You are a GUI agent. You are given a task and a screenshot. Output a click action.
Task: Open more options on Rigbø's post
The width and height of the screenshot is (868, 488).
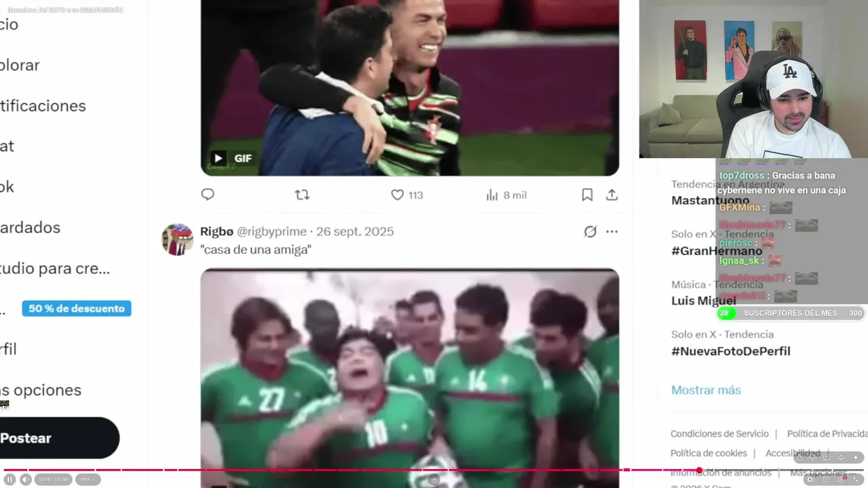click(x=612, y=232)
